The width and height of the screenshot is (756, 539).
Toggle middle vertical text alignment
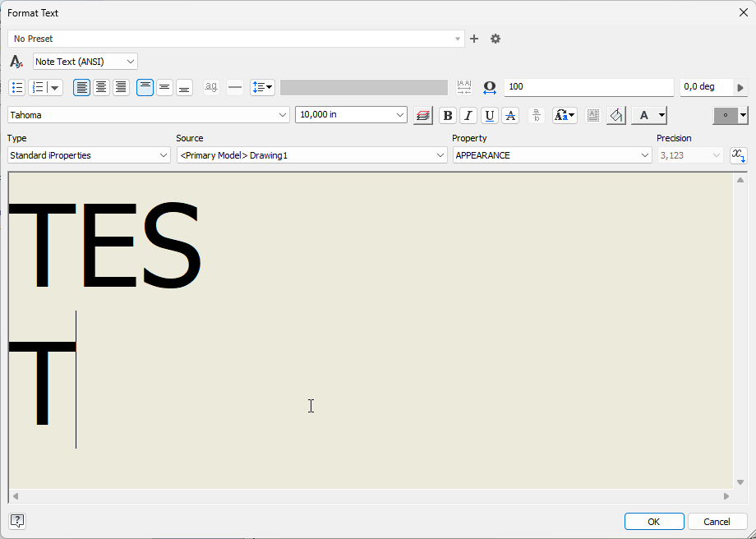click(x=164, y=87)
